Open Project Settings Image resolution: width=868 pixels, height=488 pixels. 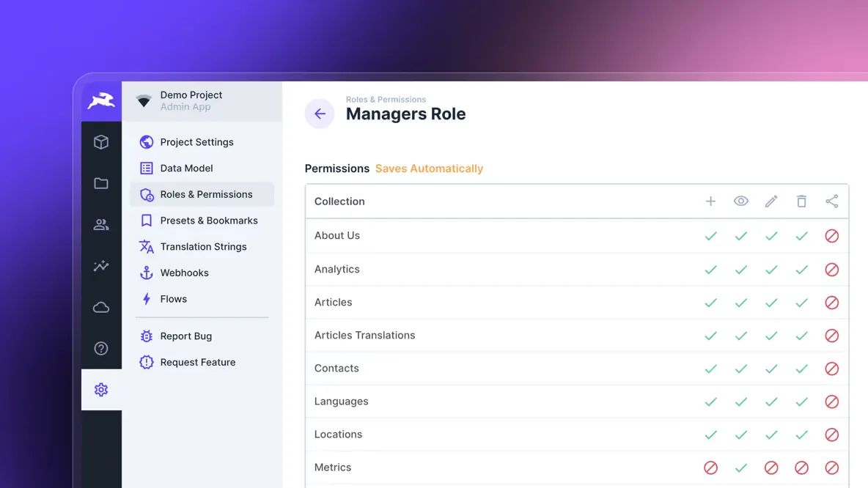202,142
